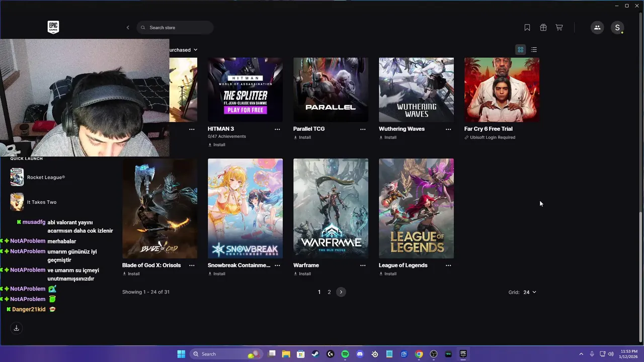
Task: Install Warframe
Action: pos(302,274)
